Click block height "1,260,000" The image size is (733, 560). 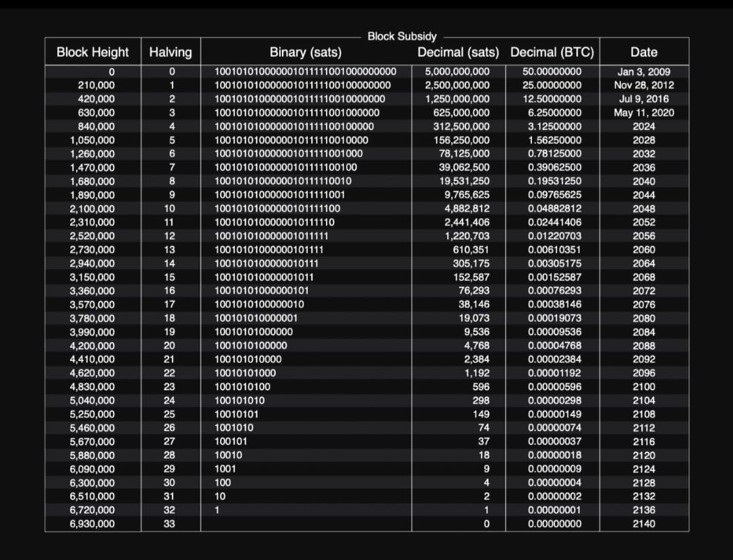tap(92, 154)
